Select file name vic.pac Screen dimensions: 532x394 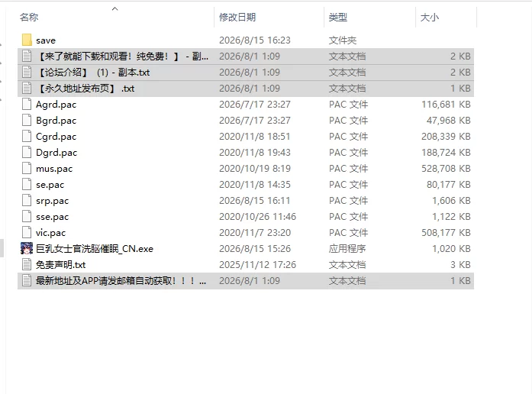[50, 233]
